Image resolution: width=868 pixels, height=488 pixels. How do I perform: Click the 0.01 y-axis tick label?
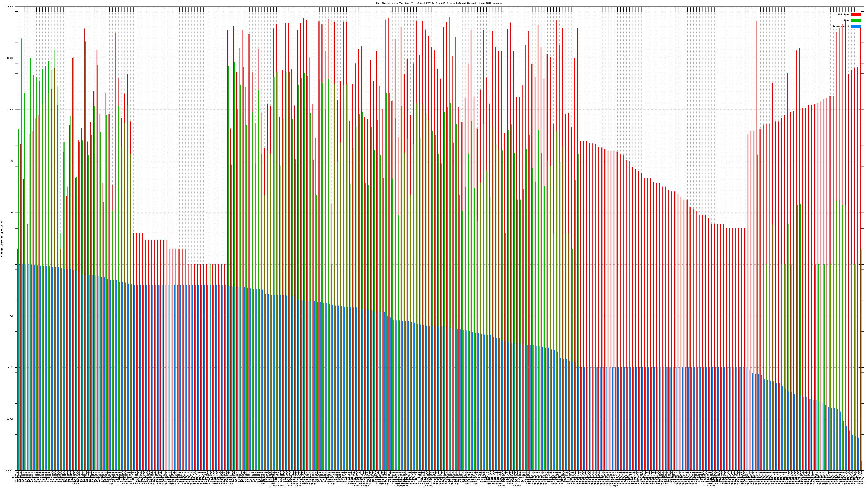11,367
